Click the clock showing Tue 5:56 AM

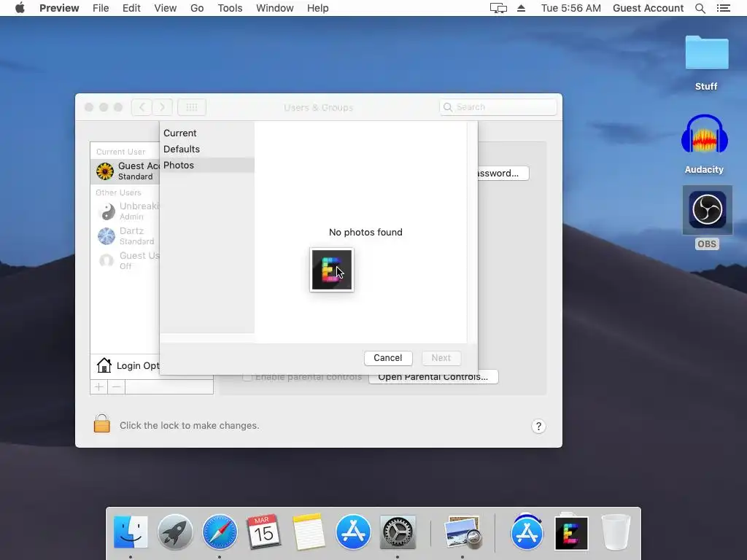point(570,8)
